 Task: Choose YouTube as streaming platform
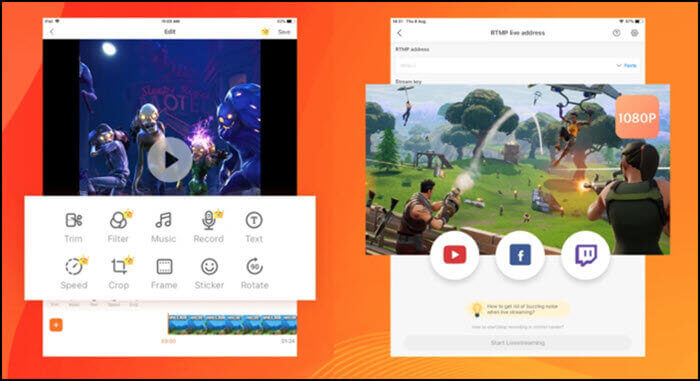pyautogui.click(x=454, y=255)
